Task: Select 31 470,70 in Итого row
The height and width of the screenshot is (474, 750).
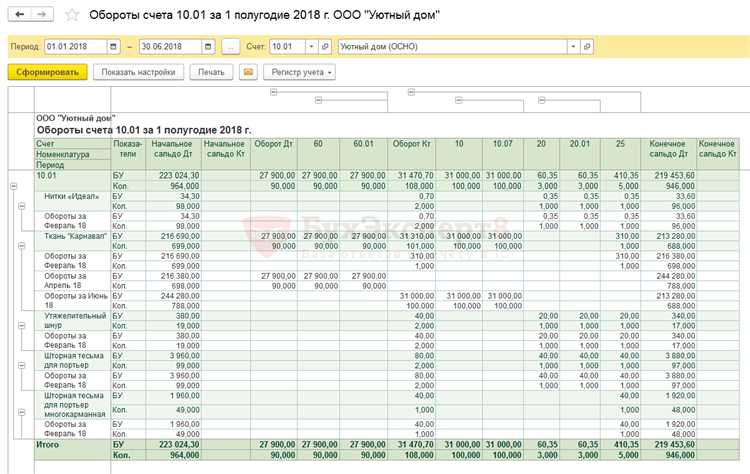Action: point(415,445)
